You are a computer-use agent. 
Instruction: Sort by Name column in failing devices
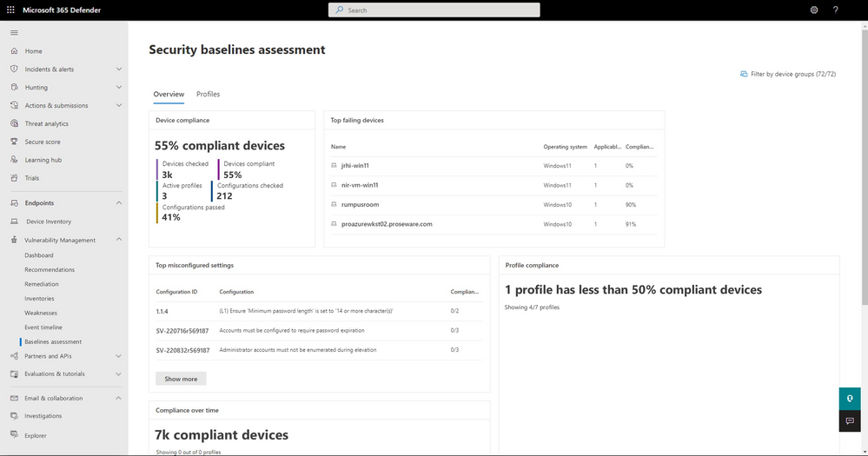(338, 147)
